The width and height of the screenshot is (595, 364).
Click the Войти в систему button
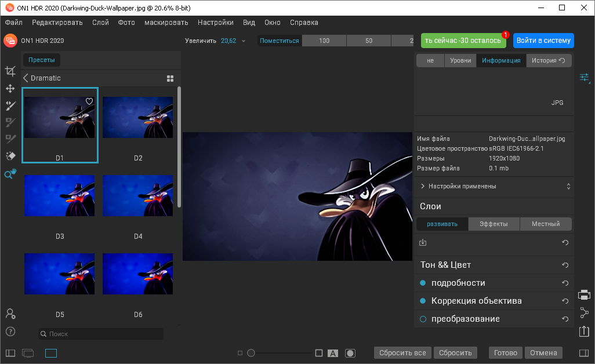(x=543, y=41)
